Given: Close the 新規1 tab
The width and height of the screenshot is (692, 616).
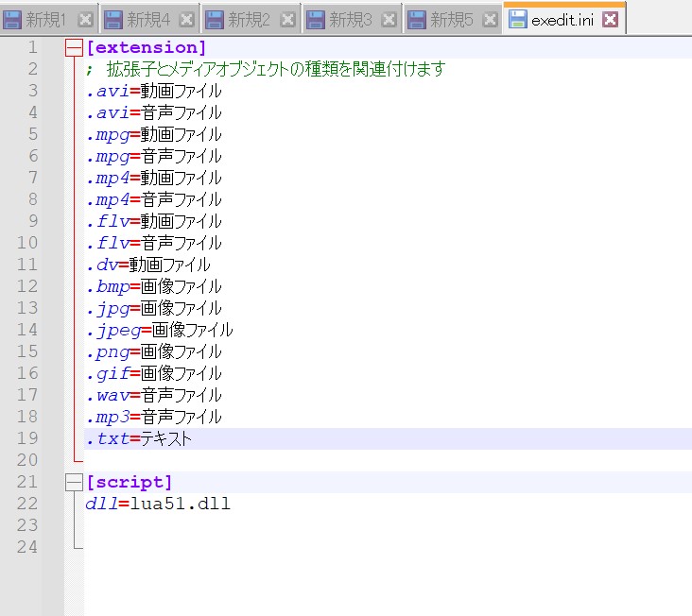Looking at the screenshot, I should click(x=86, y=20).
